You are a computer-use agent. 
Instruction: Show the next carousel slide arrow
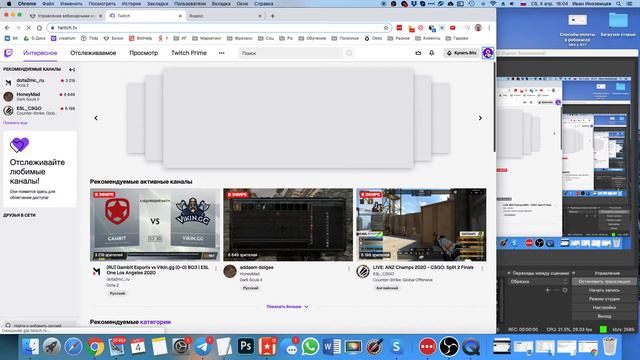480,118
